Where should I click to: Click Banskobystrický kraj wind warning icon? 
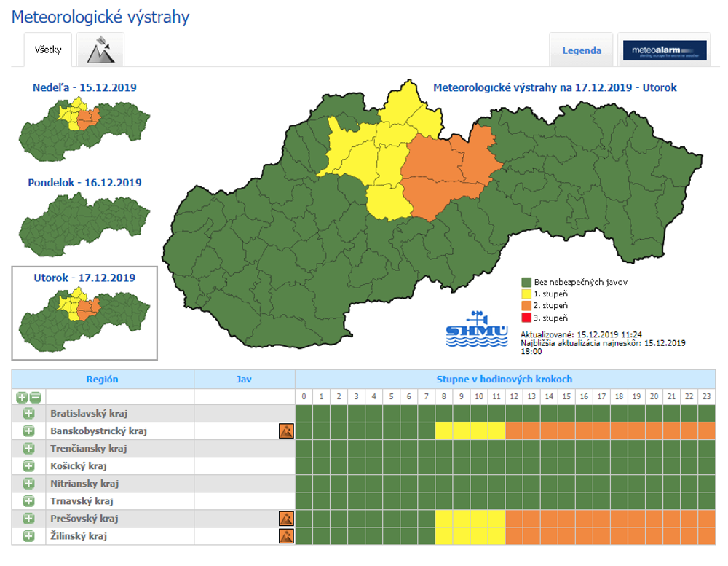click(286, 431)
